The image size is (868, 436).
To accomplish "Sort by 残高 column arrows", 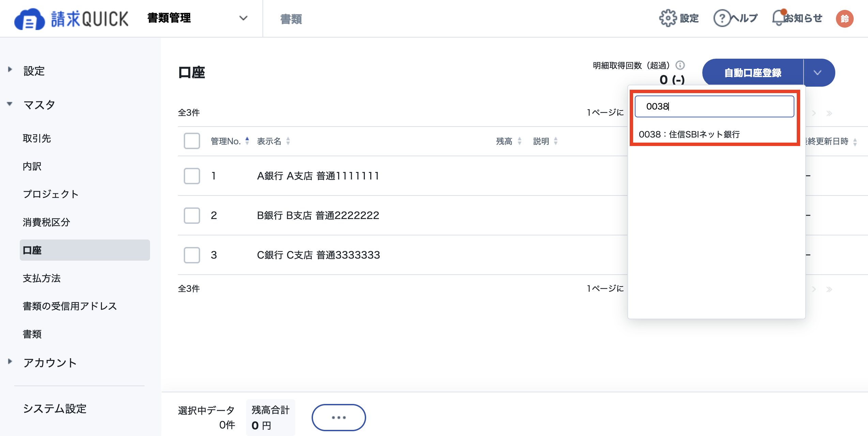I will pos(520,141).
